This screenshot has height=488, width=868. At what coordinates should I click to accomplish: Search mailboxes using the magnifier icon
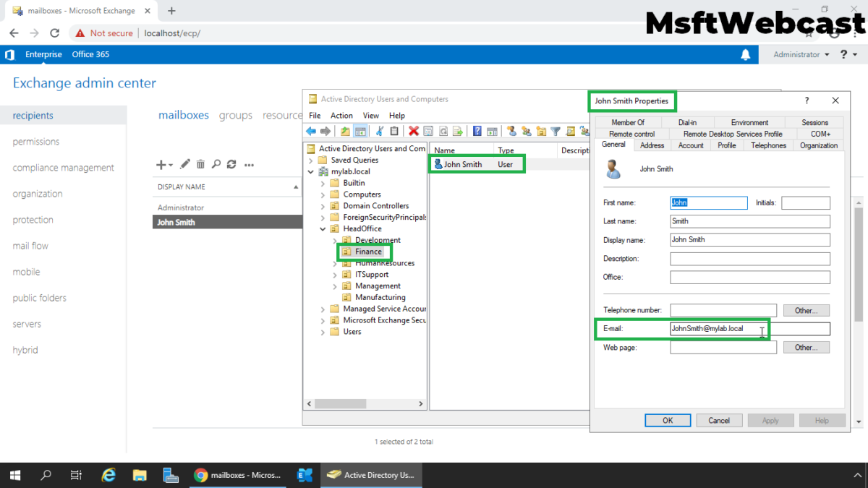[x=217, y=164]
